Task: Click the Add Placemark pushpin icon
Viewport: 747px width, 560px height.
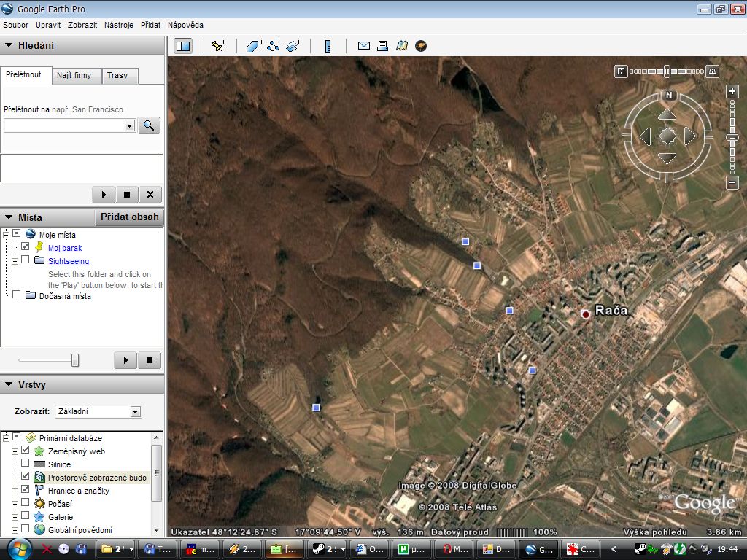Action: [x=218, y=46]
